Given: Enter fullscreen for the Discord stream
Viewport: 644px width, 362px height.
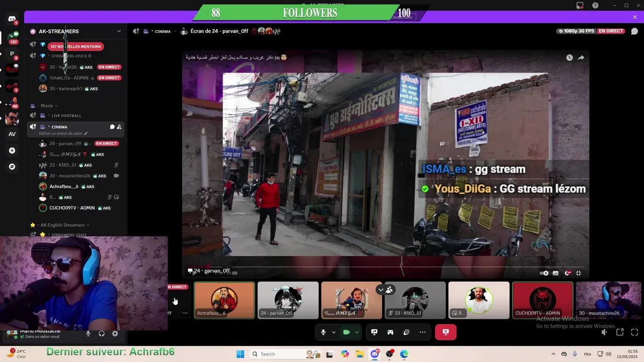Looking at the screenshot, I should (634, 332).
